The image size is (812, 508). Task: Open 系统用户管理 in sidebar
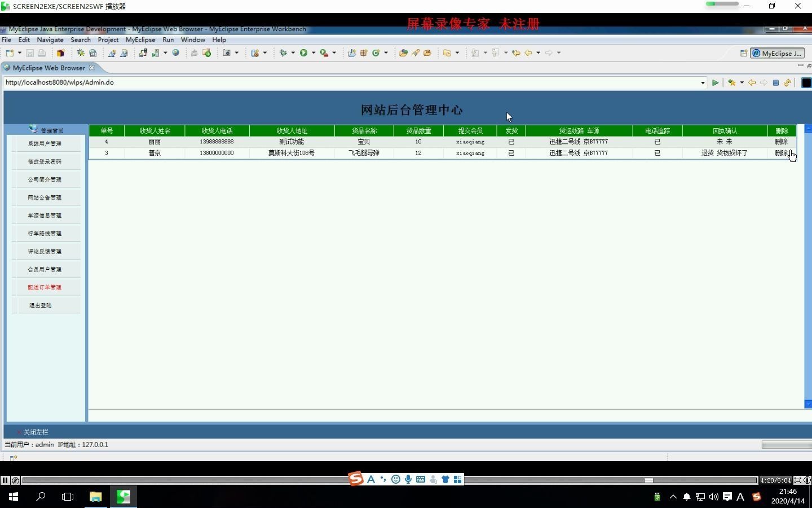[45, 144]
